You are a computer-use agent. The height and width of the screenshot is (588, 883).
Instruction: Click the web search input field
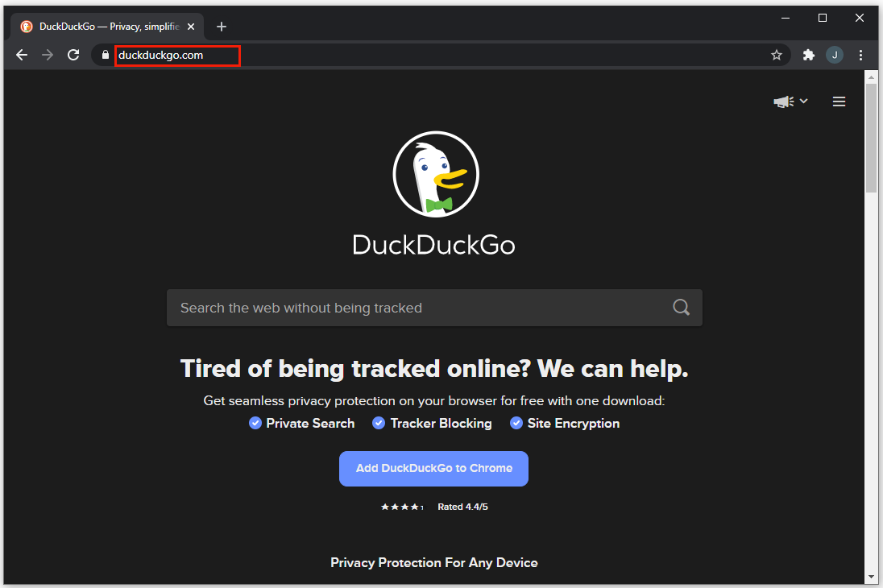pos(434,308)
